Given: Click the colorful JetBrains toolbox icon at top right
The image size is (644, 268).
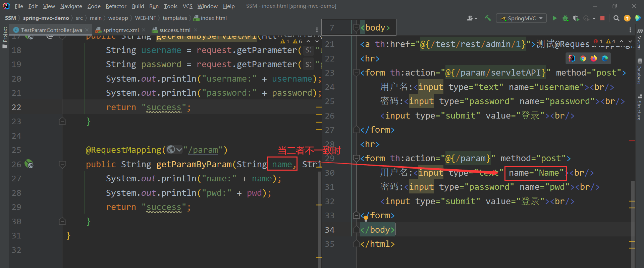Looking at the screenshot, I should tap(638, 18).
